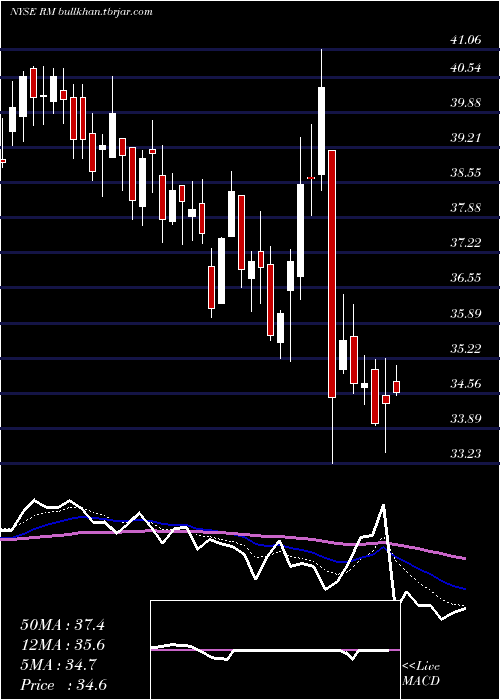This screenshot has height=700, width=500.
Task: Select the 33.89 price axis label
Action: [465, 419]
